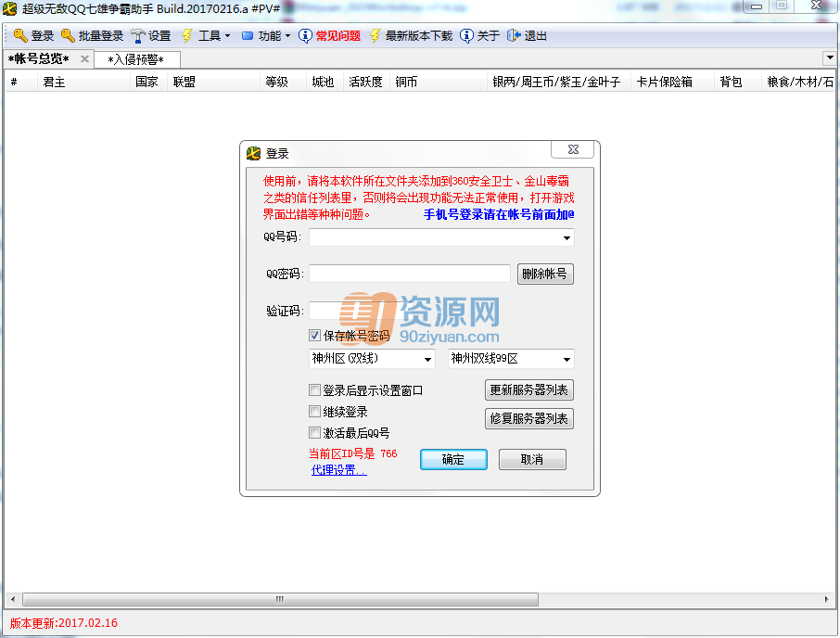Screen dimensions: 840x638
Task: Click the 城池 column header
Action: [x=325, y=82]
